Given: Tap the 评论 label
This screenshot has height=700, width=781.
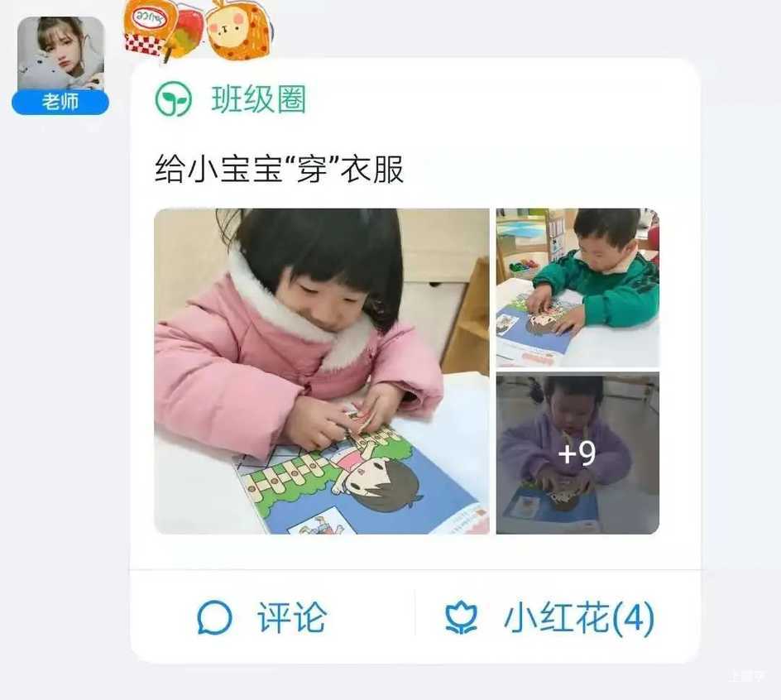Looking at the screenshot, I should (292, 618).
